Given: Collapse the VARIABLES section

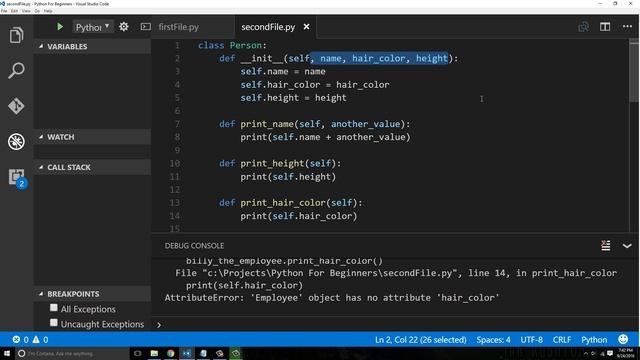Looking at the screenshot, I should [92, 47].
